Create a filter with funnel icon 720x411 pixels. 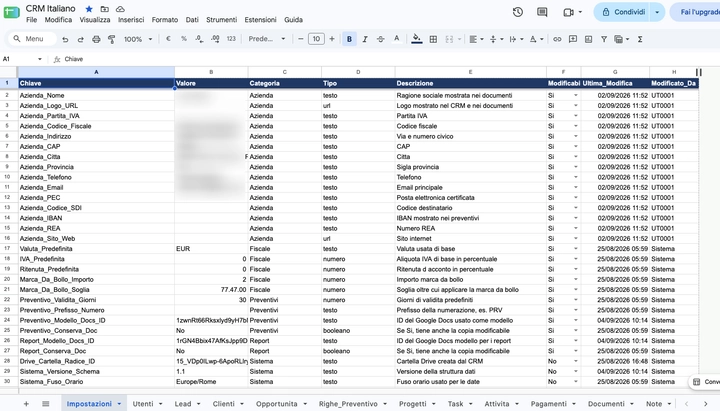pyautogui.click(x=604, y=39)
